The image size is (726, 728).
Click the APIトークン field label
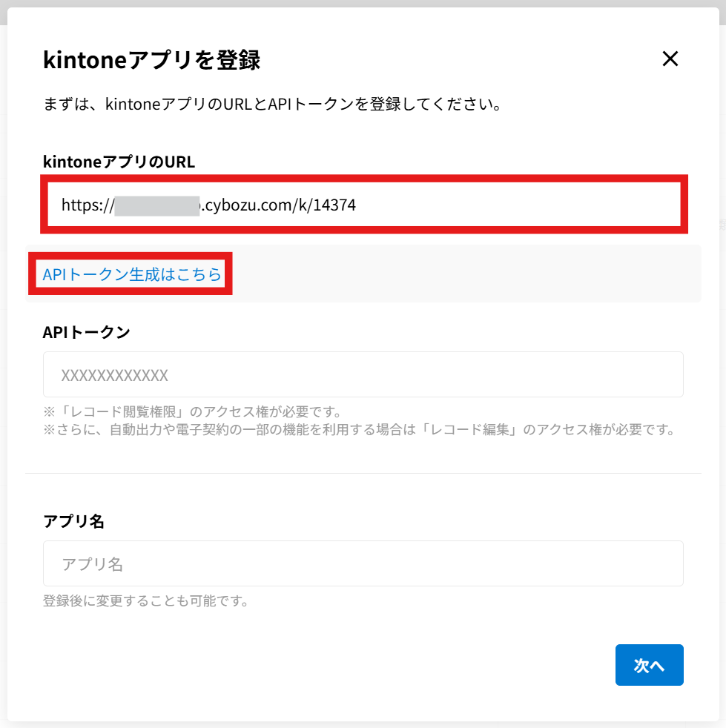[x=87, y=332]
